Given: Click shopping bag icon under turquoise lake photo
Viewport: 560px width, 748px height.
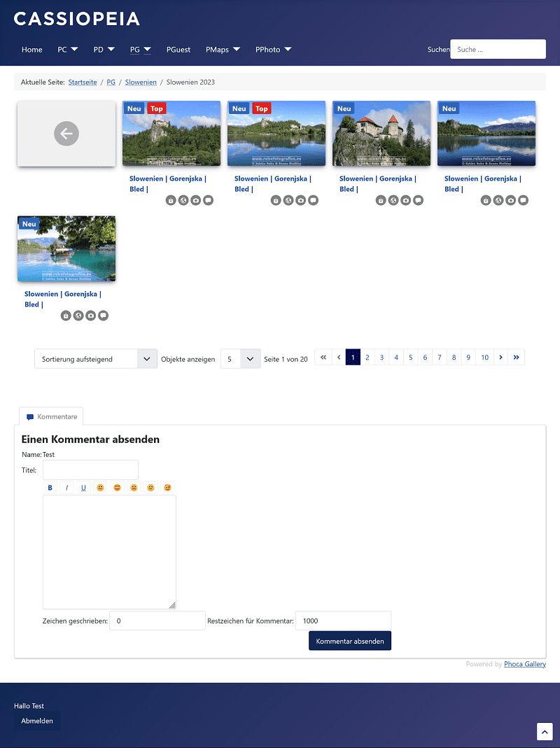Looking at the screenshot, I should [66, 316].
